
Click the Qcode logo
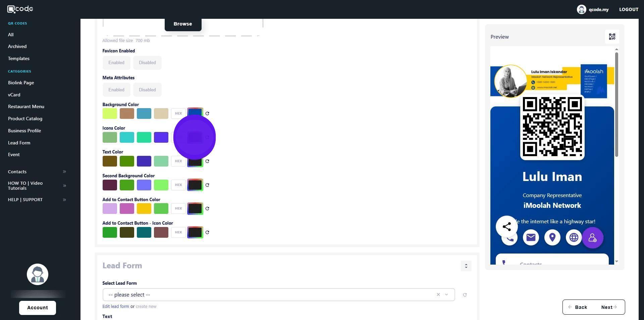click(20, 9)
